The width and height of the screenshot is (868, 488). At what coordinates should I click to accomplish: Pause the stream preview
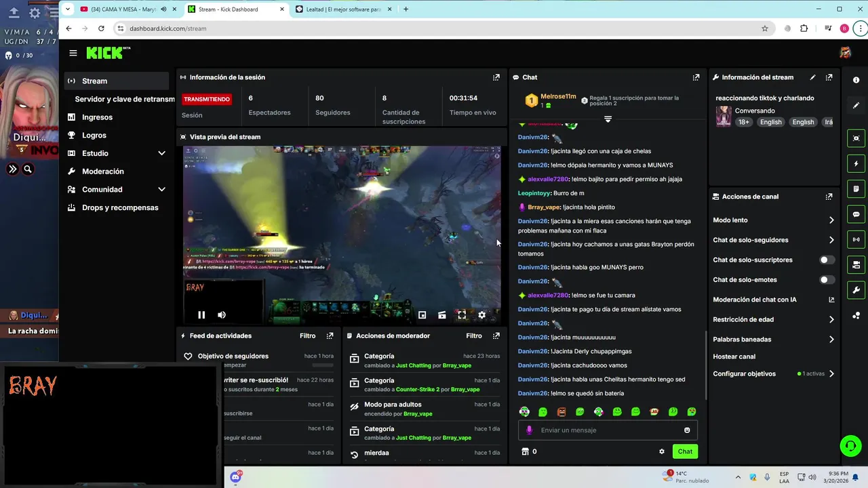[201, 314]
